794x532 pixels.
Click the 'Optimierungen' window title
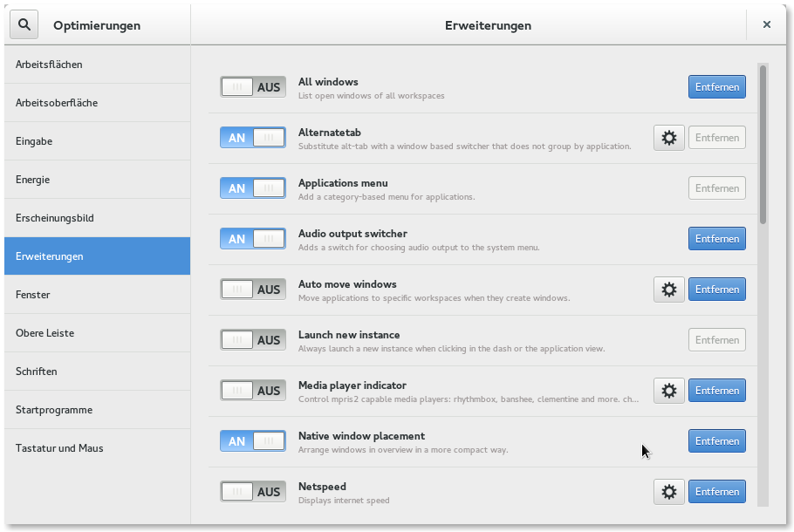tap(97, 25)
